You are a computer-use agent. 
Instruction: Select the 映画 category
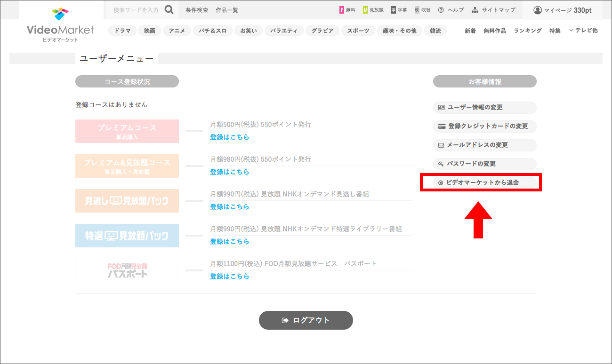[150, 31]
